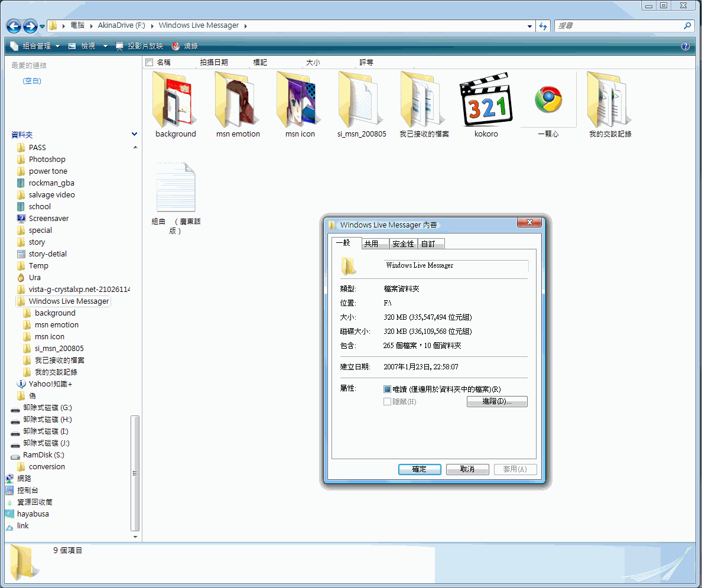Click the Back navigation arrow

14,27
